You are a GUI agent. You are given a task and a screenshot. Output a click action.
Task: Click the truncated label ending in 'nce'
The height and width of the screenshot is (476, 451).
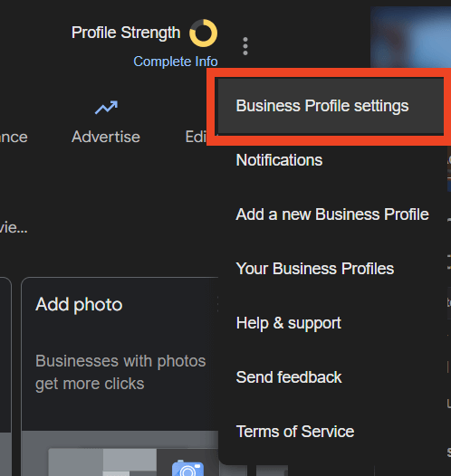point(14,137)
